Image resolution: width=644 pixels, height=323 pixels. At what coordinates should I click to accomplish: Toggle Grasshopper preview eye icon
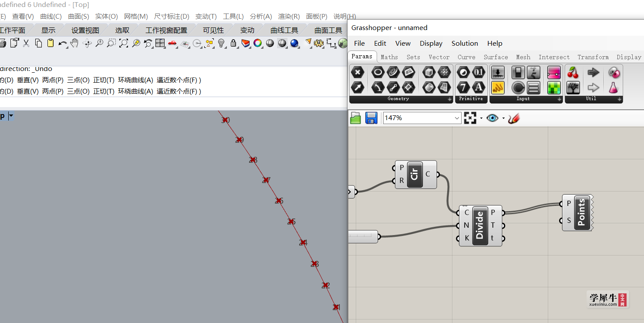click(x=492, y=118)
